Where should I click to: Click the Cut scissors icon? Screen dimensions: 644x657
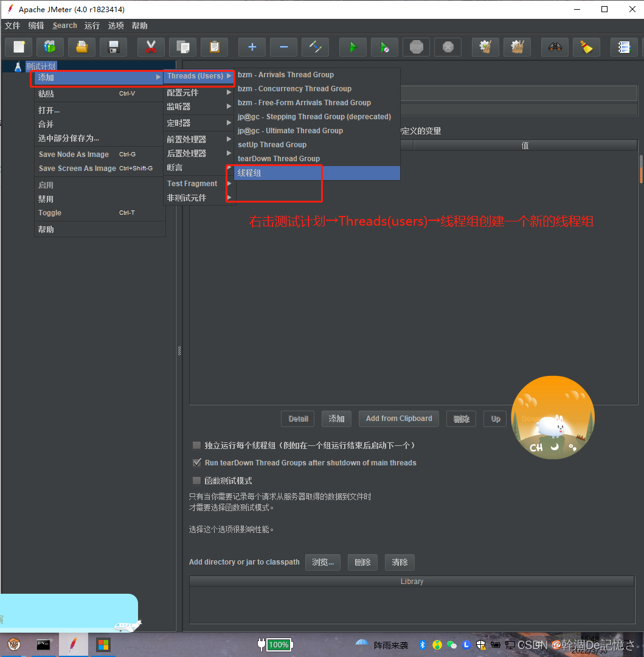point(151,47)
